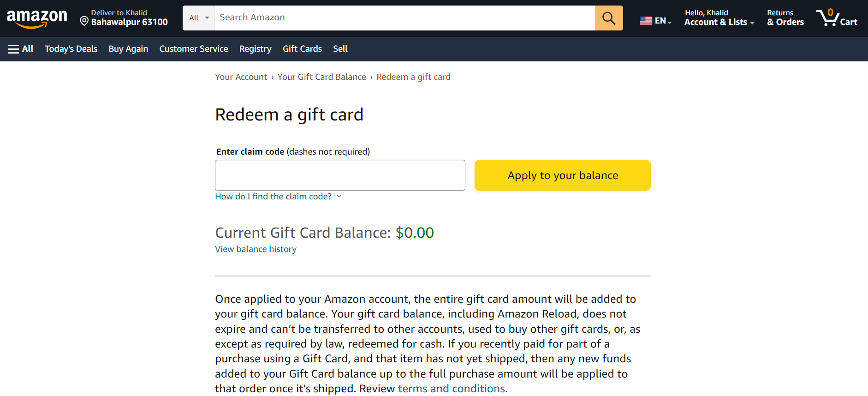868x396 pixels.
Task: Click the Amazon logo
Action: click(x=37, y=18)
